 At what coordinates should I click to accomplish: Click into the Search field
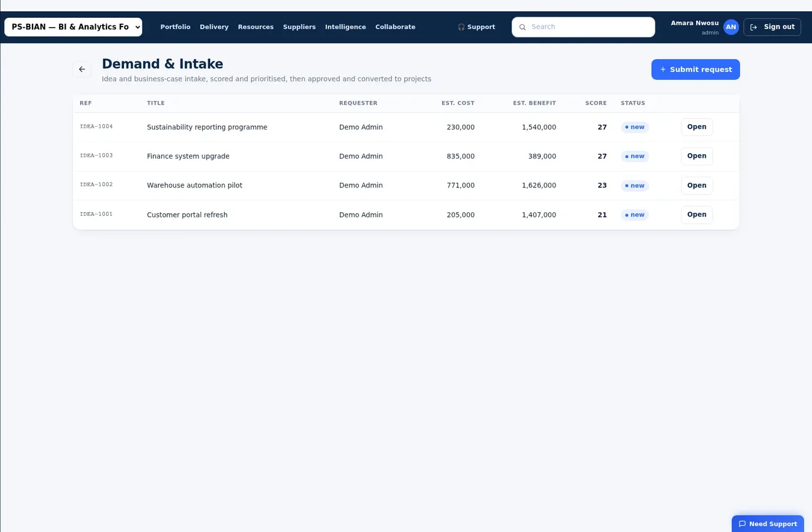click(x=583, y=27)
